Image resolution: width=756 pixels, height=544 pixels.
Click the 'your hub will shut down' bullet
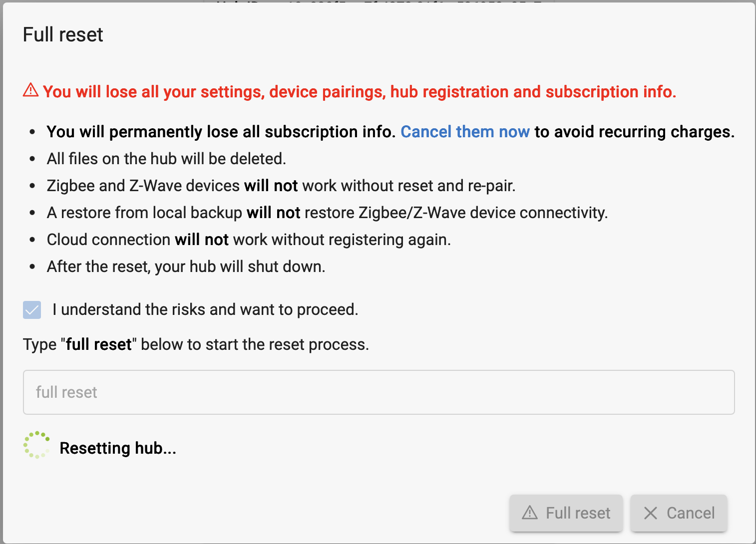pyautogui.click(x=186, y=267)
